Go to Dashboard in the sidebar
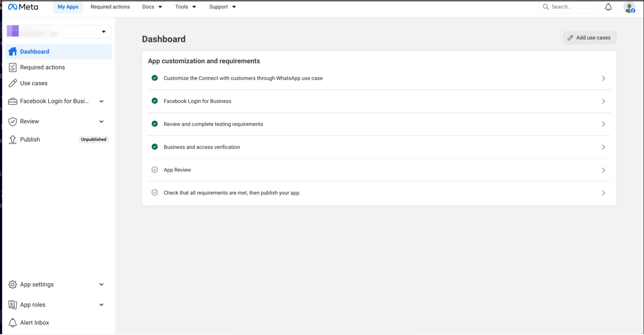644x335 pixels. (x=59, y=51)
